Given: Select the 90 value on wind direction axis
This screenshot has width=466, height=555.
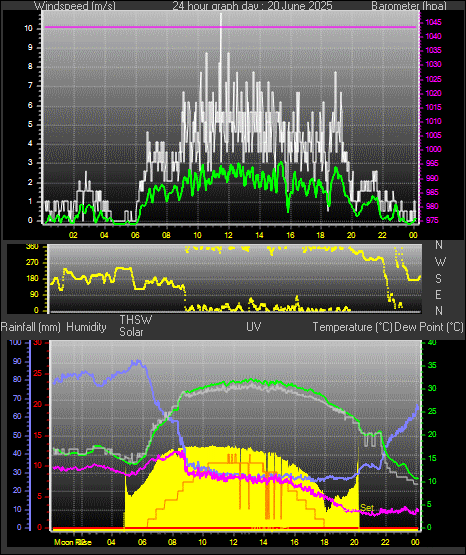Looking at the screenshot, I should (x=34, y=295).
